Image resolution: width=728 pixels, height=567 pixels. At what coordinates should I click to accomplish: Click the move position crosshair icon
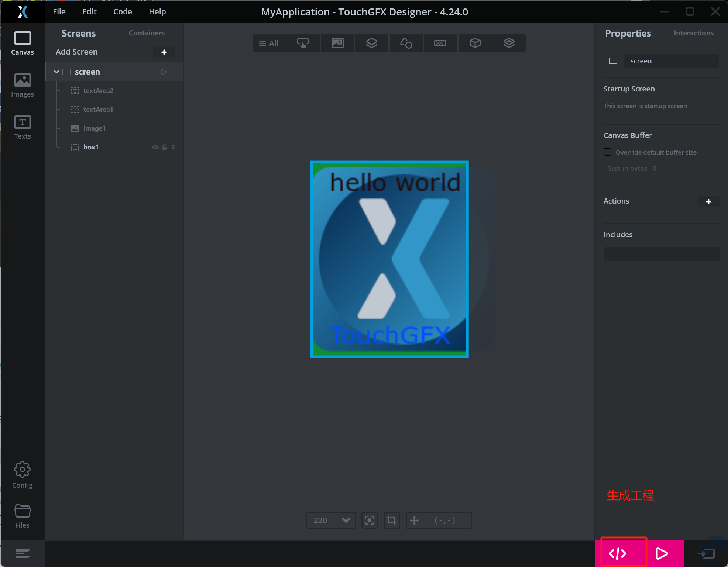pyautogui.click(x=414, y=520)
